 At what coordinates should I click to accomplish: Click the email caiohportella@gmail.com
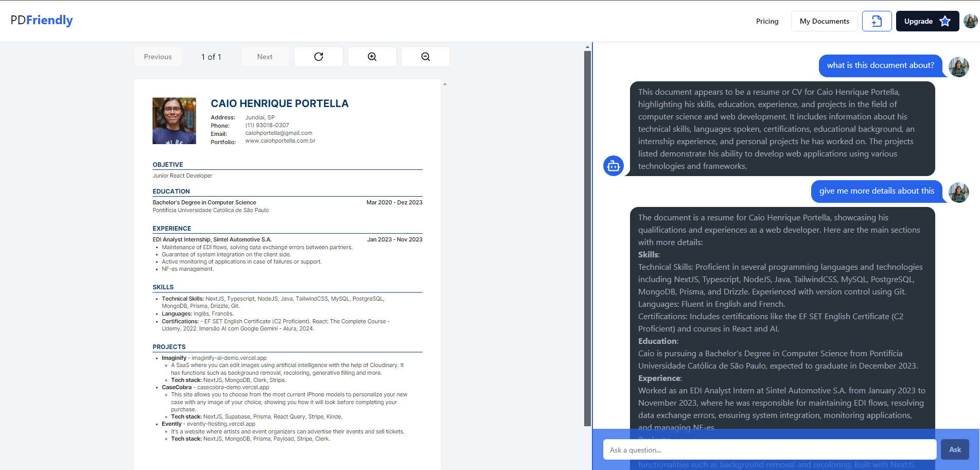click(x=279, y=133)
